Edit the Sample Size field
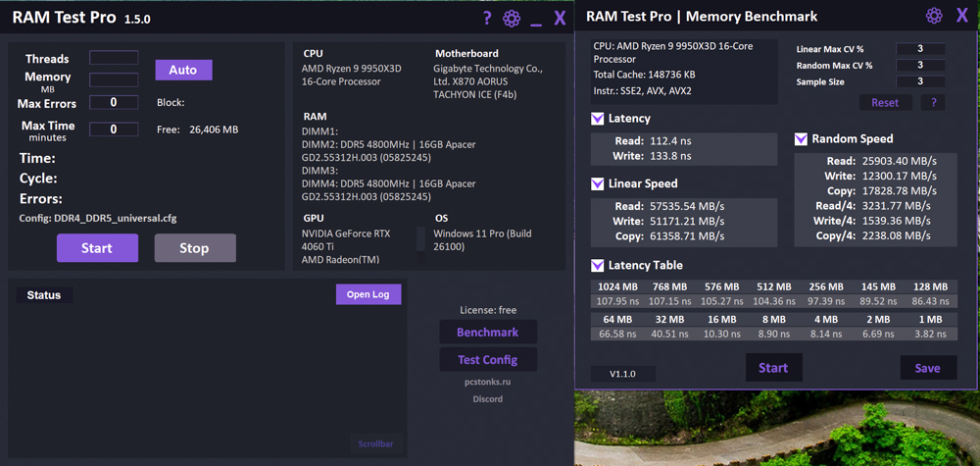980x466 pixels. (920, 81)
